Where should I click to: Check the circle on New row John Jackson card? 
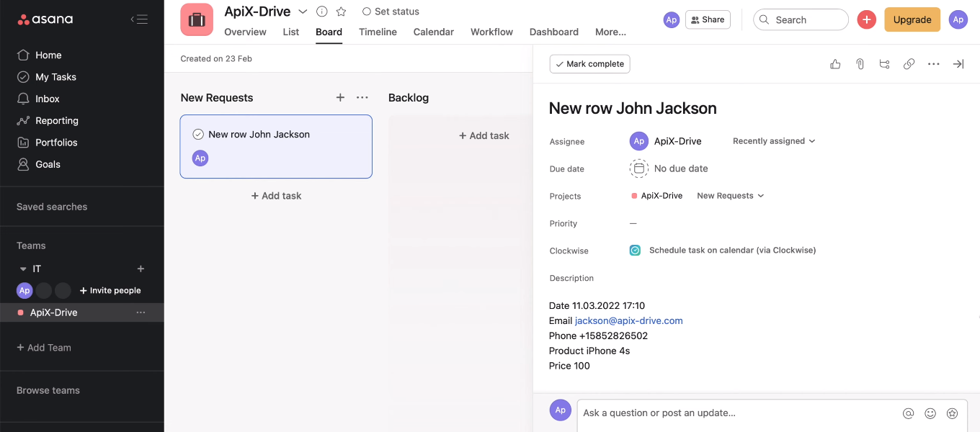click(x=197, y=134)
